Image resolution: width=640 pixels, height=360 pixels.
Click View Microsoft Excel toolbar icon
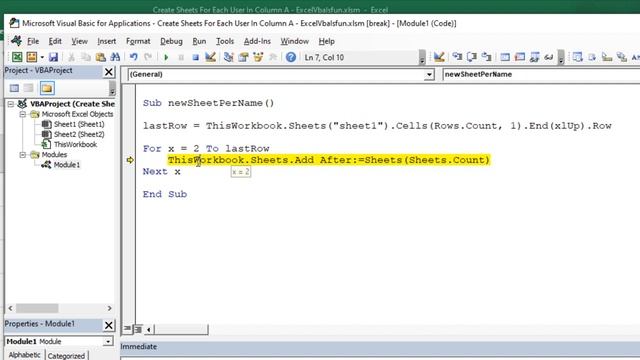[x=17, y=57]
